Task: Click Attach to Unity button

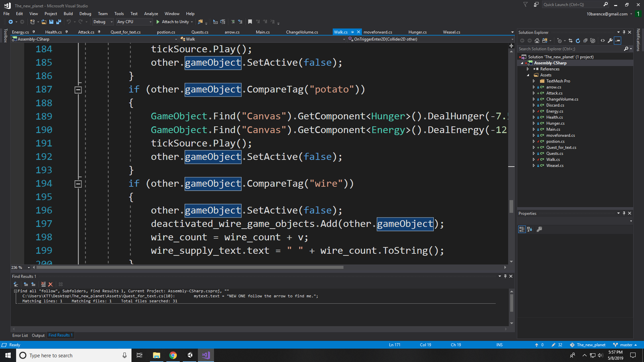Action: tap(175, 22)
